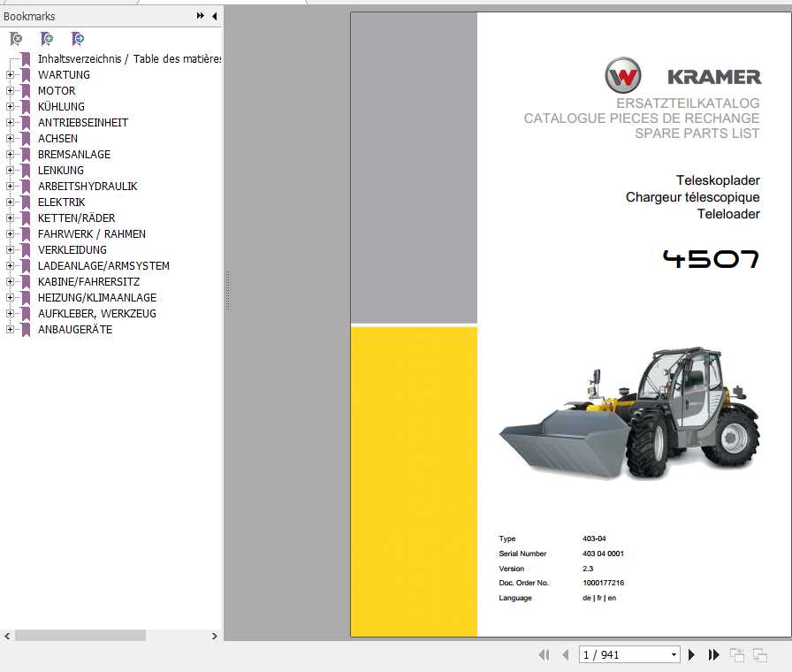
Task: Open the KETTEN/RÄDER bookmark
Action: pos(76,218)
